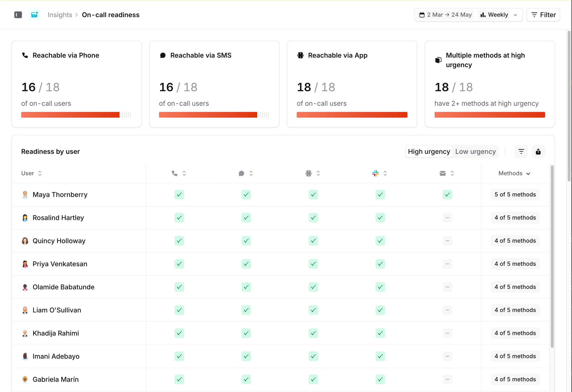The height and width of the screenshot is (392, 572).
Task: Click Imani Adebayo's Slack checkmark
Action: click(x=380, y=356)
